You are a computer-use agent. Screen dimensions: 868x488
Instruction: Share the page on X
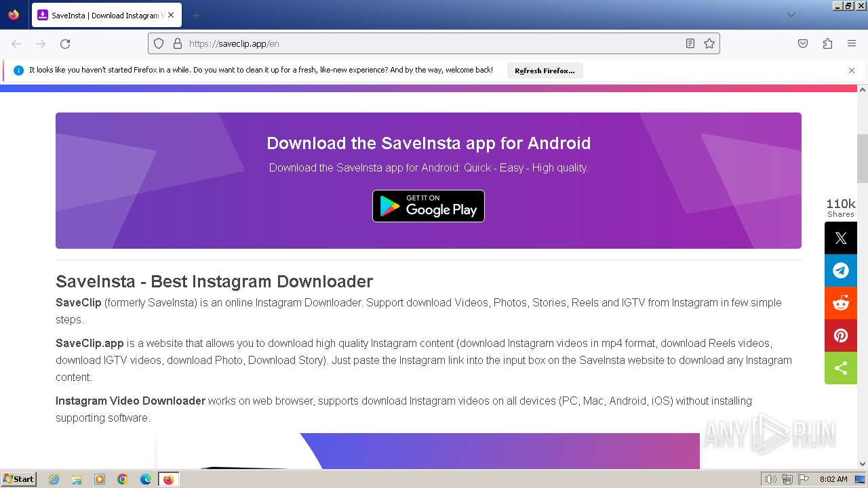(841, 238)
